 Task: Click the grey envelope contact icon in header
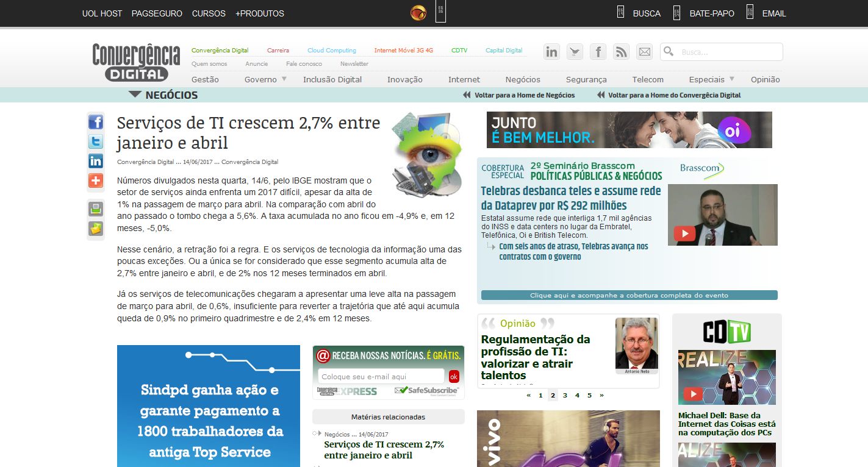(645, 52)
